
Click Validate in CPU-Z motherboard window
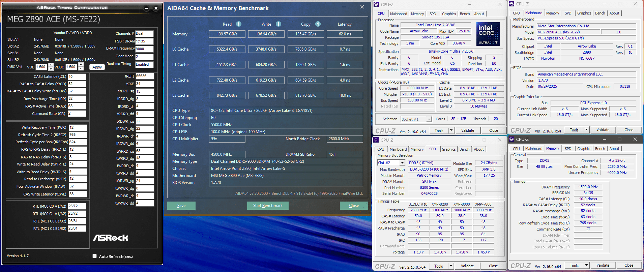click(603, 130)
